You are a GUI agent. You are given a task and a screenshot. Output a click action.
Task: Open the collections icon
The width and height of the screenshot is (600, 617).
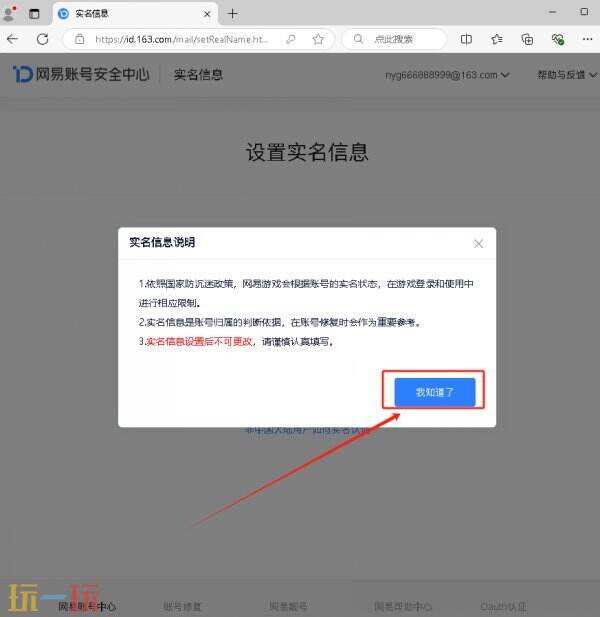point(527,39)
